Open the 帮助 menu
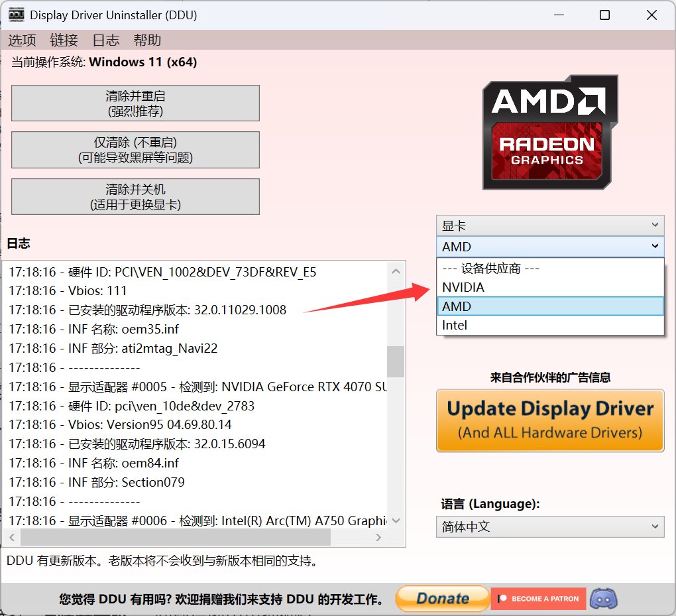Image resolution: width=676 pixels, height=616 pixels. coord(147,40)
